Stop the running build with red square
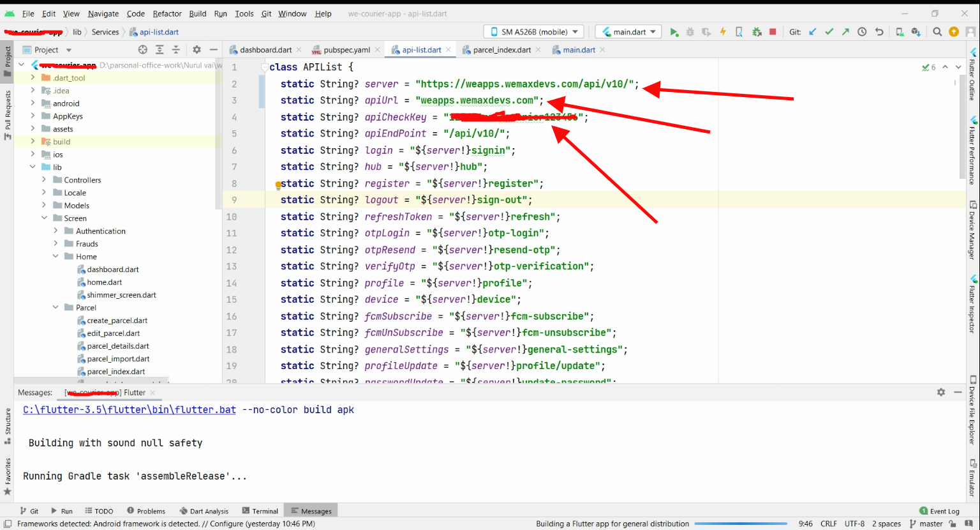 [773, 32]
